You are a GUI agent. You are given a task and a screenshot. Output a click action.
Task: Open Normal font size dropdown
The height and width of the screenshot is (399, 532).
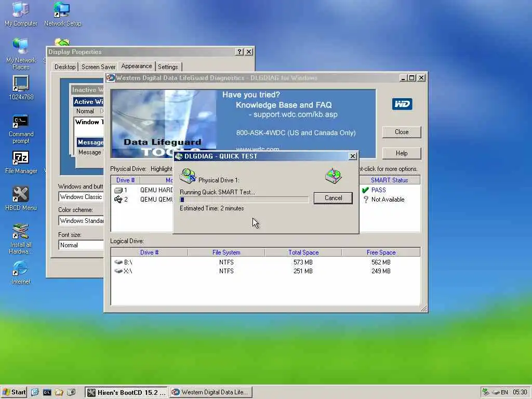82,245
